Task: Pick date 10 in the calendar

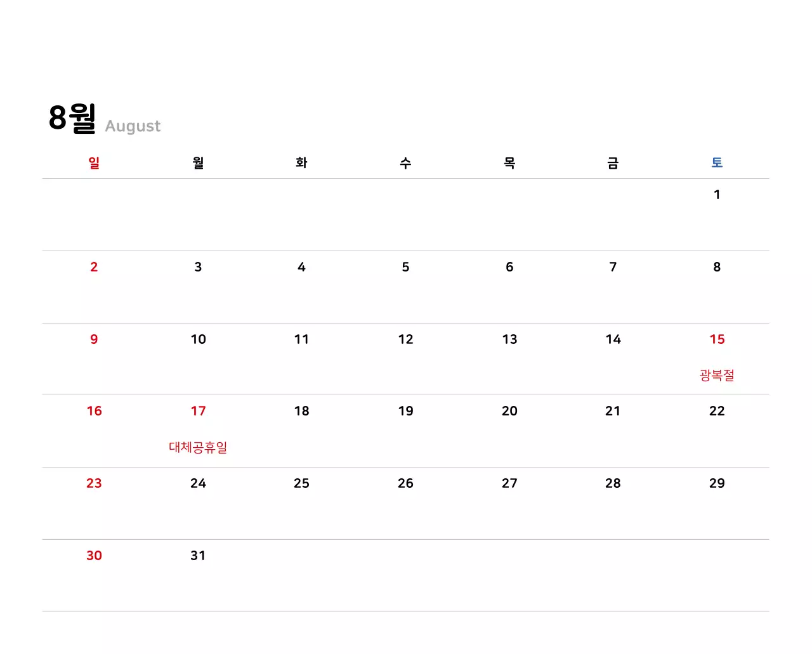Action: pyautogui.click(x=198, y=339)
